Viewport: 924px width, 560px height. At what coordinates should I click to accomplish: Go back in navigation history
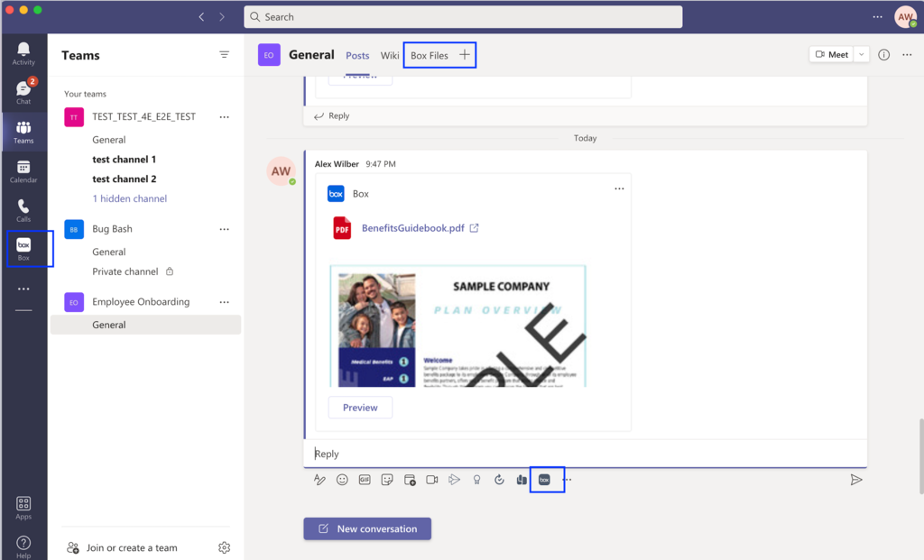pyautogui.click(x=201, y=16)
